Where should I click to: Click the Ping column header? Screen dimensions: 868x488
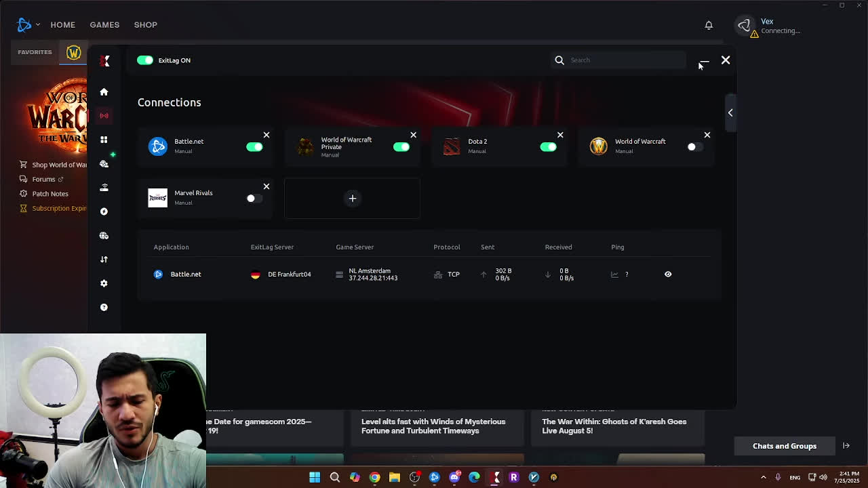pos(617,247)
